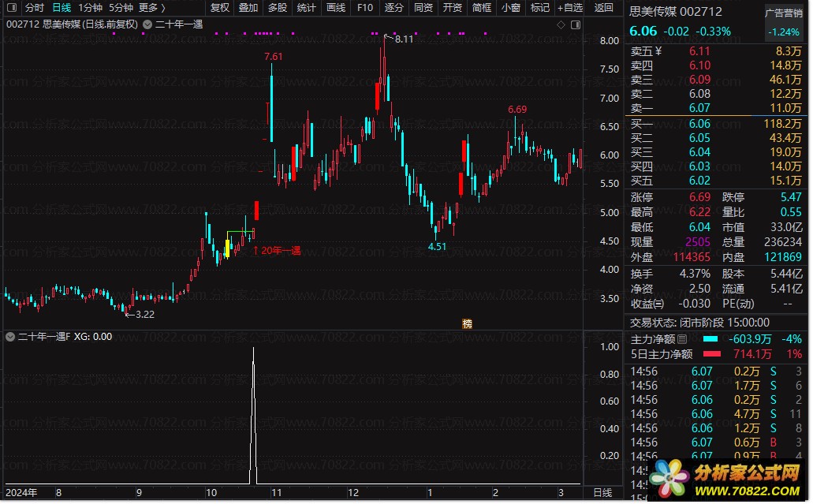Open the 统计 statistics tool
This screenshot has height=504, width=813.
(x=307, y=8)
